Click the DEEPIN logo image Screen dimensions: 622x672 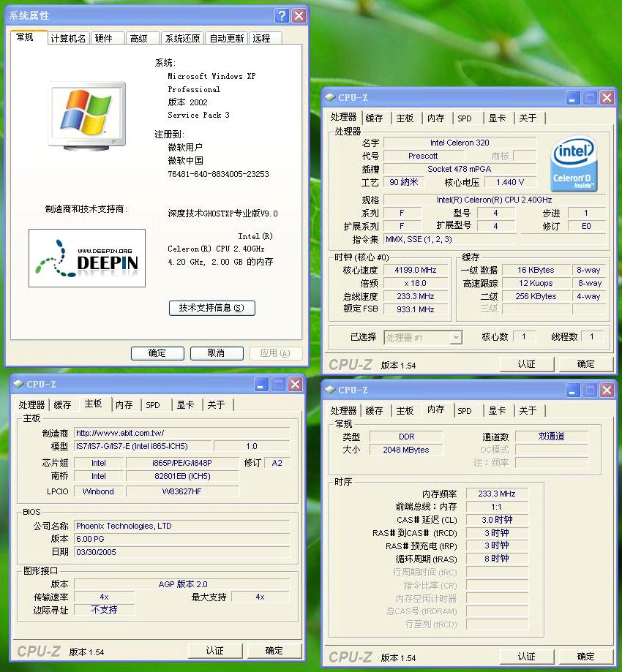86,258
